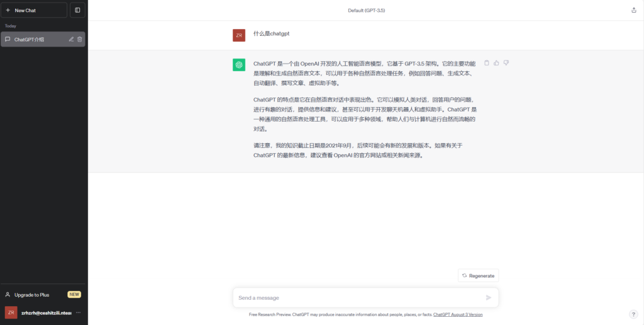The image size is (644, 325).
Task: Open the zrhzrh account menu in sidebar
Action: 39,312
